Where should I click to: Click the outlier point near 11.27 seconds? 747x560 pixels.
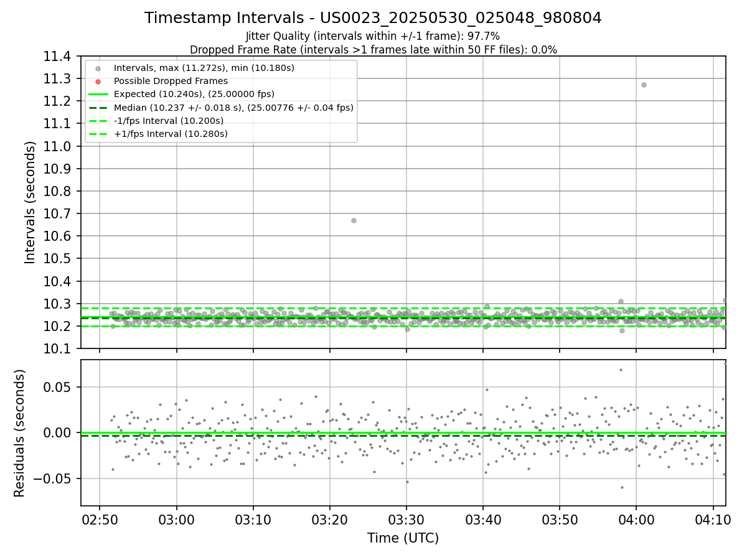(x=644, y=85)
